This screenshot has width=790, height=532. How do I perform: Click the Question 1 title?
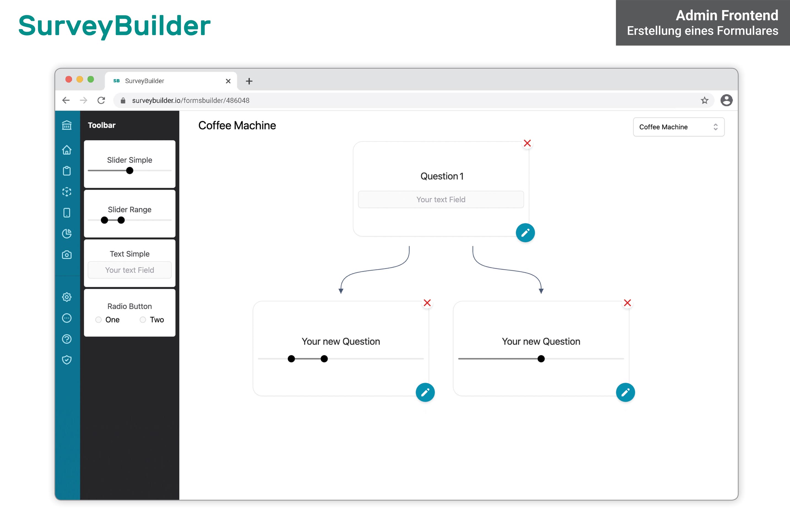(442, 176)
